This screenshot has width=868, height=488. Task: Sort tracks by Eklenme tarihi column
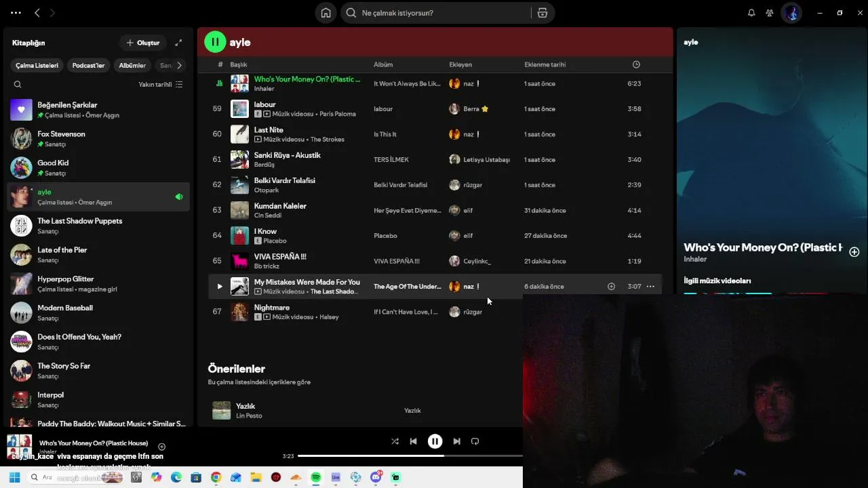(545, 64)
